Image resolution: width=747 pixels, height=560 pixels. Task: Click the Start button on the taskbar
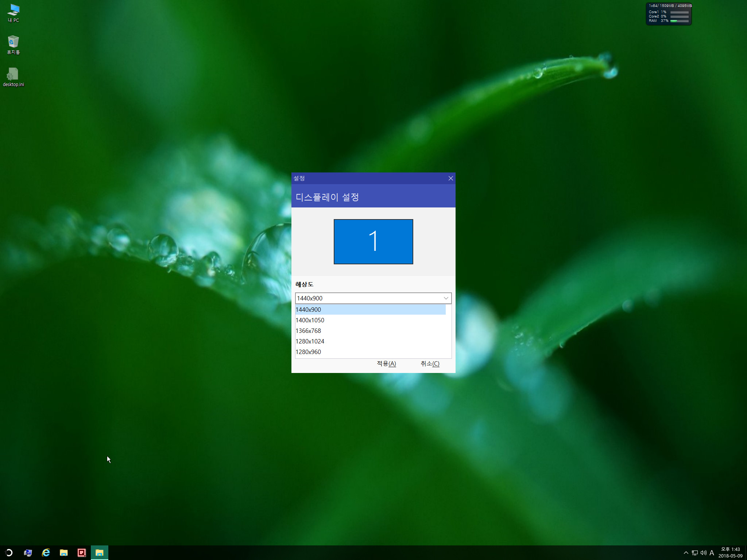(x=9, y=553)
